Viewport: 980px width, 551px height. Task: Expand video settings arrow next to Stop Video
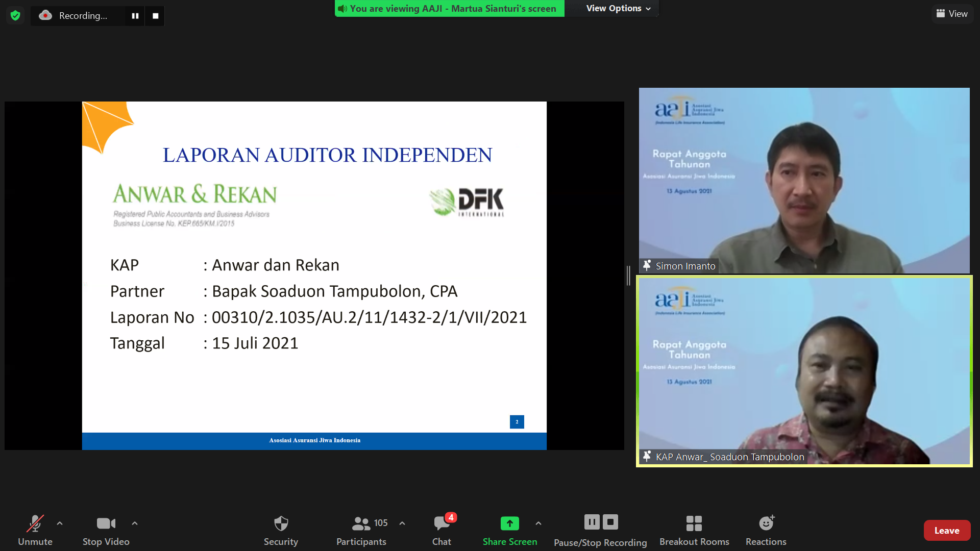(x=135, y=523)
